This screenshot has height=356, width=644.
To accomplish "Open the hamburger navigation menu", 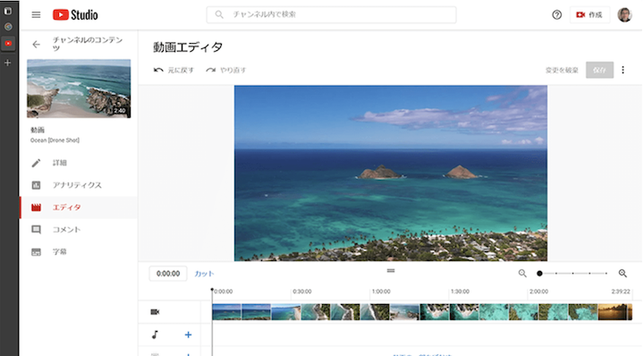I will coord(36,15).
